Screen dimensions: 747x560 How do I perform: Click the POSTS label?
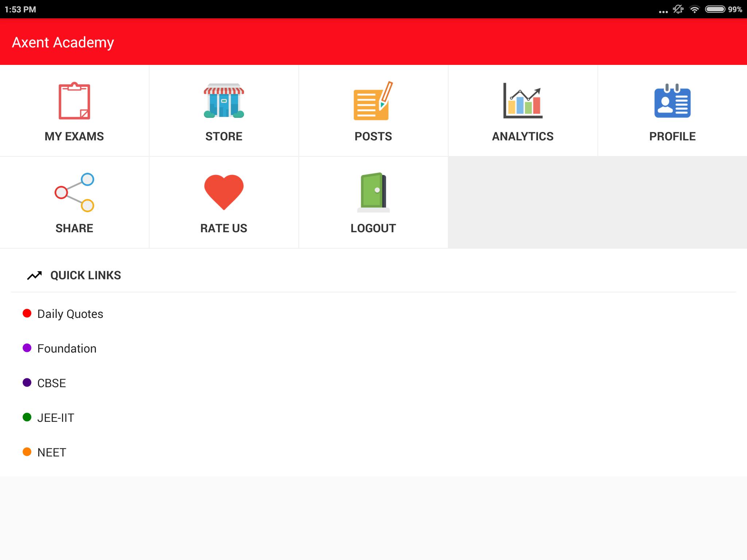pos(373,136)
